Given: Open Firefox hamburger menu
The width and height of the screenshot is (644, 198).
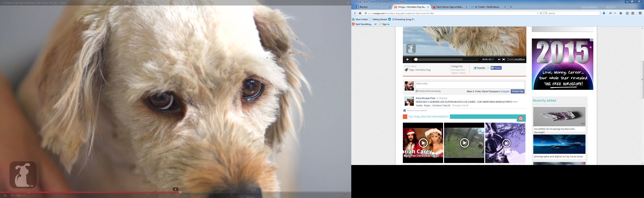Looking at the screenshot, I should click(x=640, y=13).
